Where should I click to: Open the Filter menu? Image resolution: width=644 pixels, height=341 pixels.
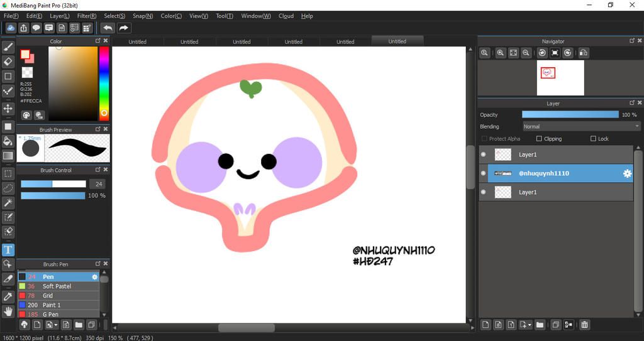click(x=87, y=16)
